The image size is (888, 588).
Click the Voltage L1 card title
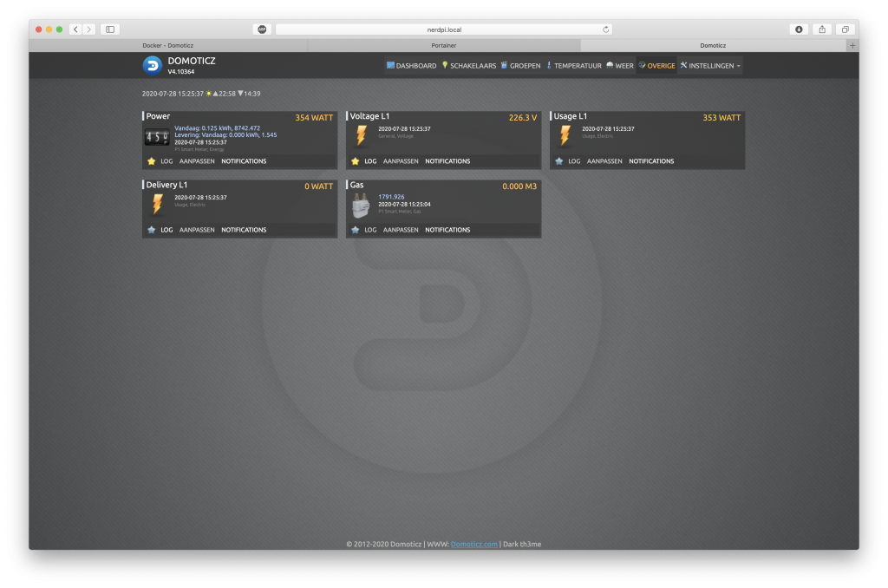369,116
